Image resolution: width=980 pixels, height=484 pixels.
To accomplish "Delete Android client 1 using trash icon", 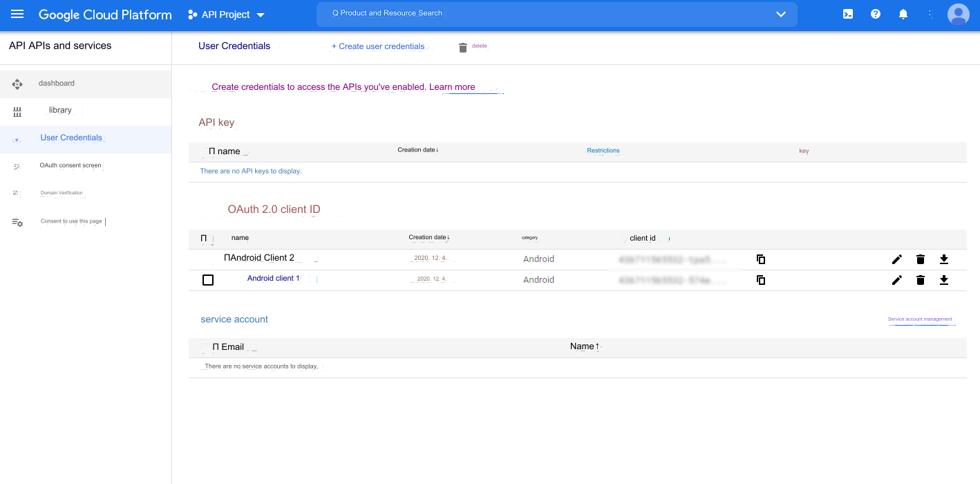I will (921, 280).
